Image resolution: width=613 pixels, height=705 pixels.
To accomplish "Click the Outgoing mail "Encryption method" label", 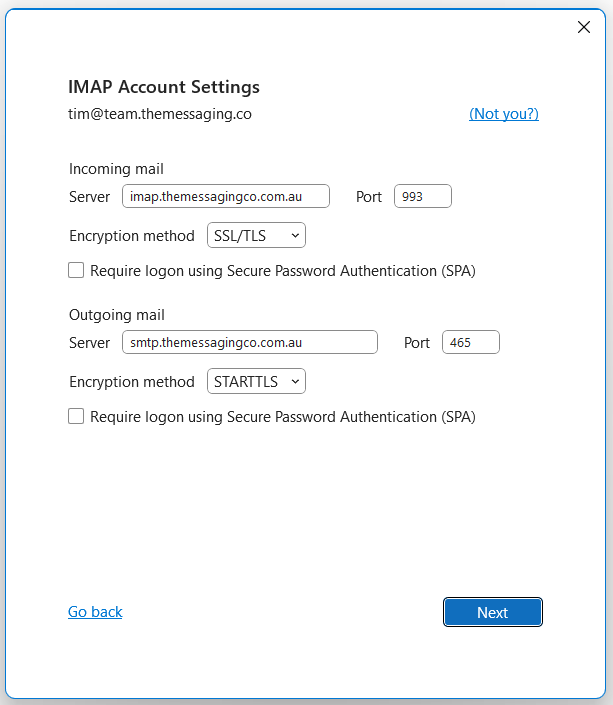I will point(132,382).
